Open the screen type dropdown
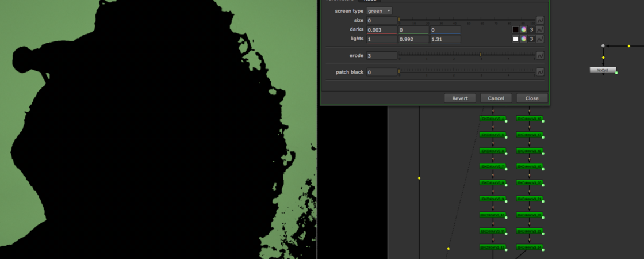Screen dimensions: 644x259 pos(379,11)
